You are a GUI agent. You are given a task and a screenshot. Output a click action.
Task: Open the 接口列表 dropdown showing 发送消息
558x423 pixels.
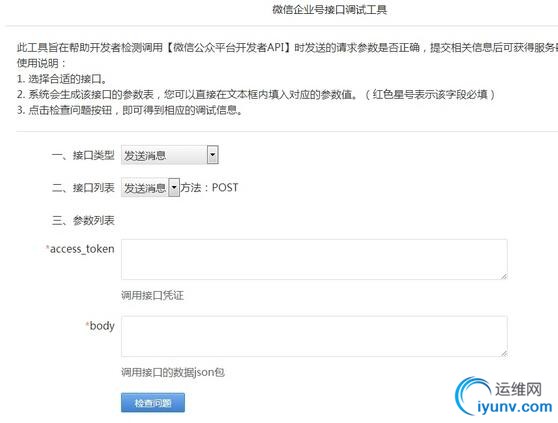coord(150,187)
